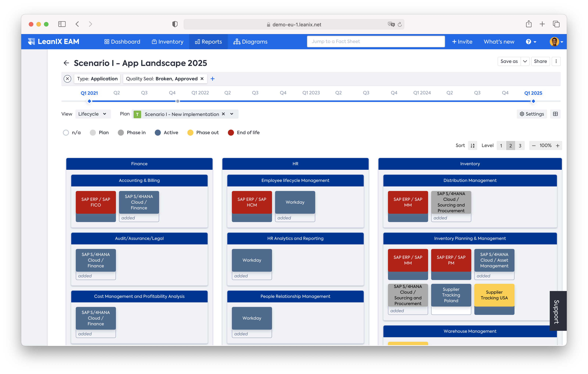Image resolution: width=588 pixels, height=374 pixels.
Task: Open the Supplier Tracking USA card
Action: click(x=494, y=295)
